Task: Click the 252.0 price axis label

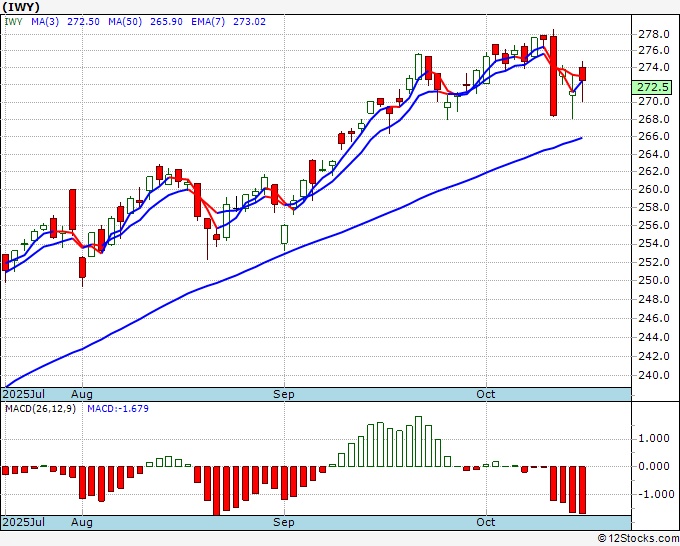Action: (x=654, y=262)
